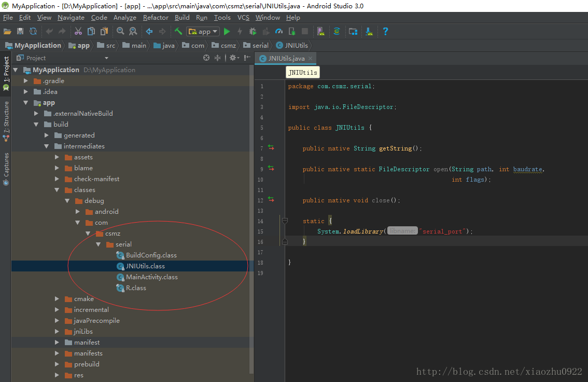Click the Stop square toolbar icon
This screenshot has height=382, width=588.
[x=305, y=32]
